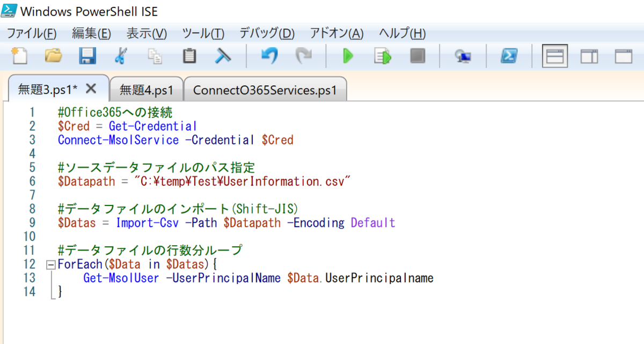Click line number 10 in the gutter
This screenshot has width=644, height=344.
click(x=29, y=237)
